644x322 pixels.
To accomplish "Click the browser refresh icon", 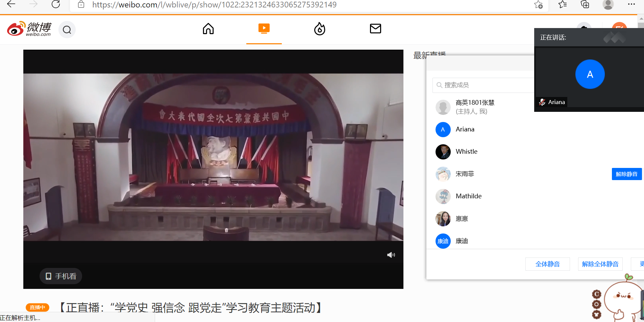I will [56, 4].
